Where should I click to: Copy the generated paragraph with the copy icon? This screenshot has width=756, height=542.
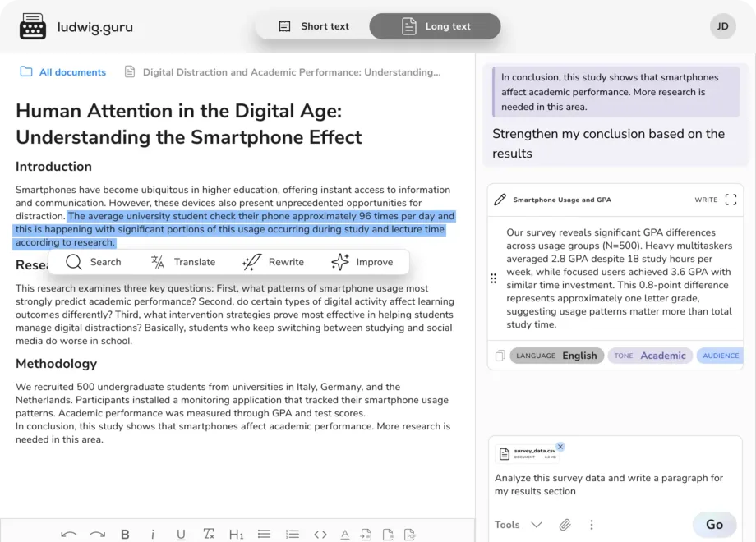pos(500,356)
